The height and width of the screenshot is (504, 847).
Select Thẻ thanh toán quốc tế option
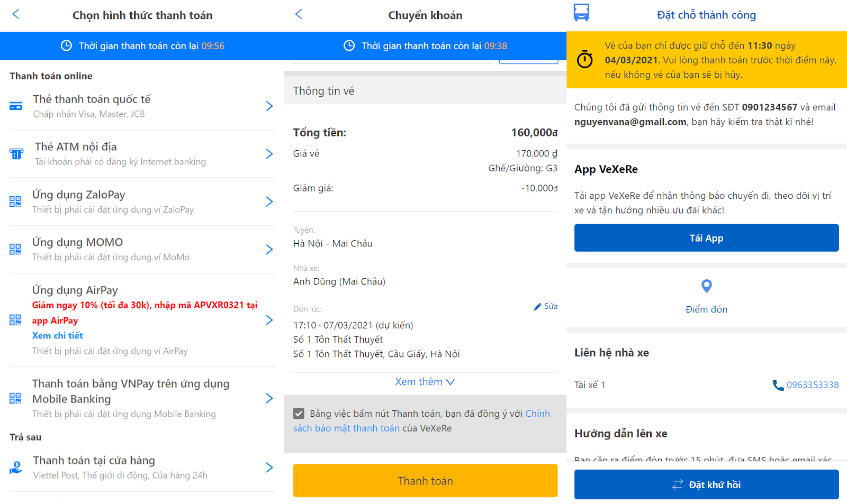[142, 106]
